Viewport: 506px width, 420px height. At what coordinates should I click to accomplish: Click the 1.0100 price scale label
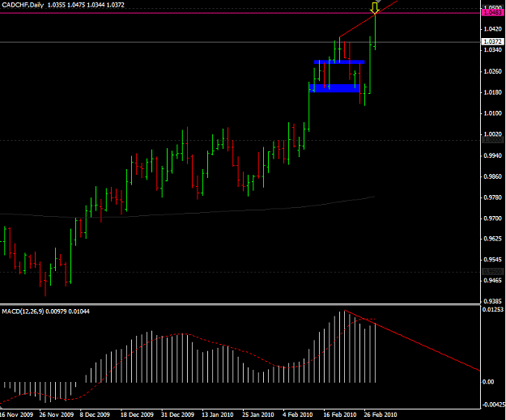point(492,113)
